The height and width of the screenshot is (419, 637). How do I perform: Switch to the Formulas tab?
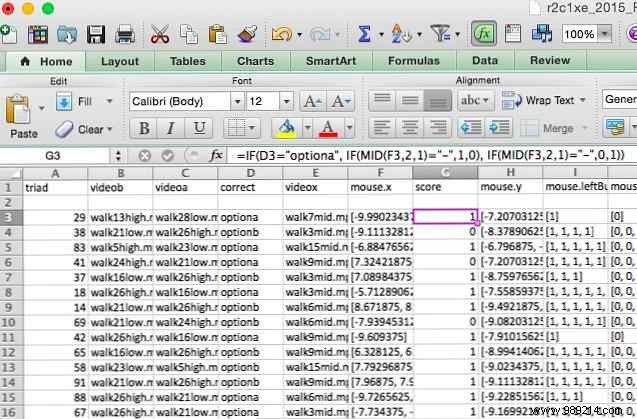coord(414,61)
